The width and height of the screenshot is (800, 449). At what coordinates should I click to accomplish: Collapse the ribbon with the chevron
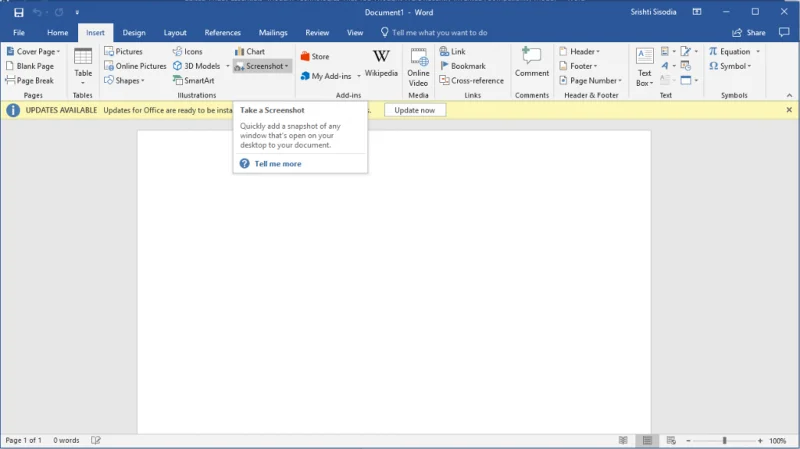point(789,95)
